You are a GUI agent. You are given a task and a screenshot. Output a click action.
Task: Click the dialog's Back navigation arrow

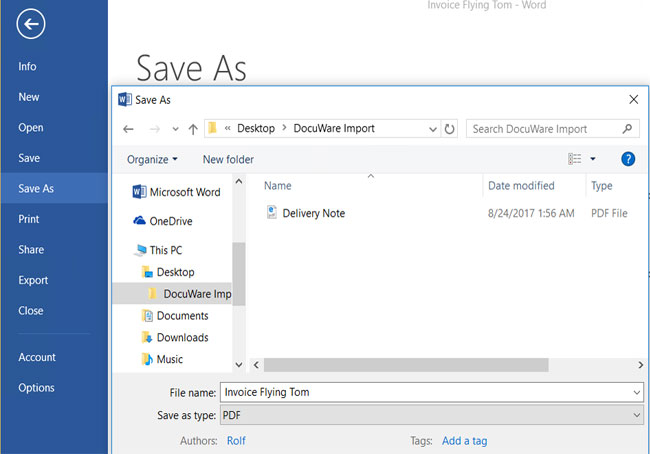tap(128, 129)
